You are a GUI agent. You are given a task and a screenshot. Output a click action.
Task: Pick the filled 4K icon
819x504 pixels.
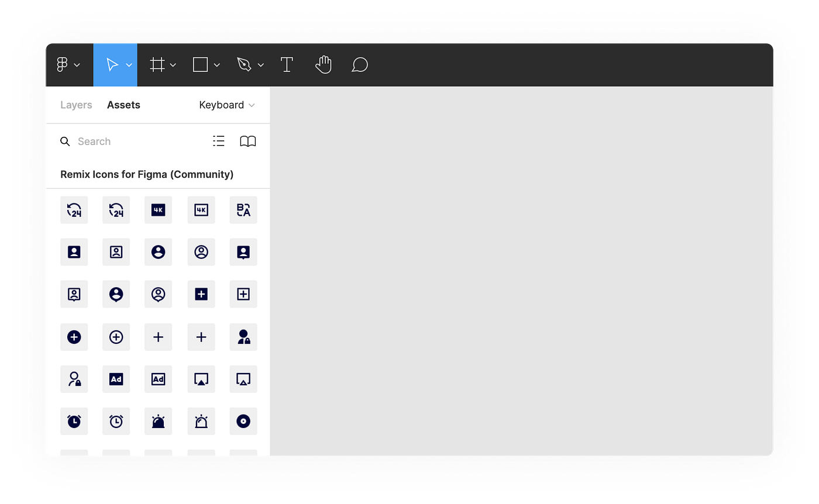click(159, 210)
